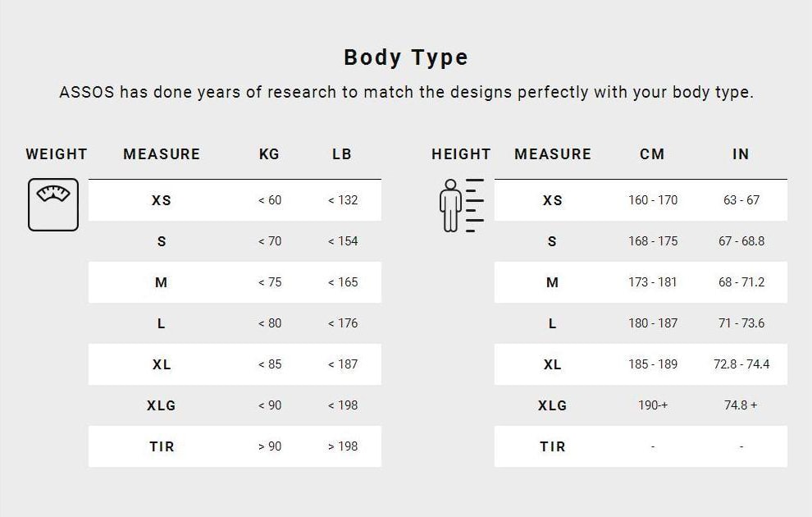812x517 pixels.
Task: Click the CM column header
Action: [x=652, y=154]
